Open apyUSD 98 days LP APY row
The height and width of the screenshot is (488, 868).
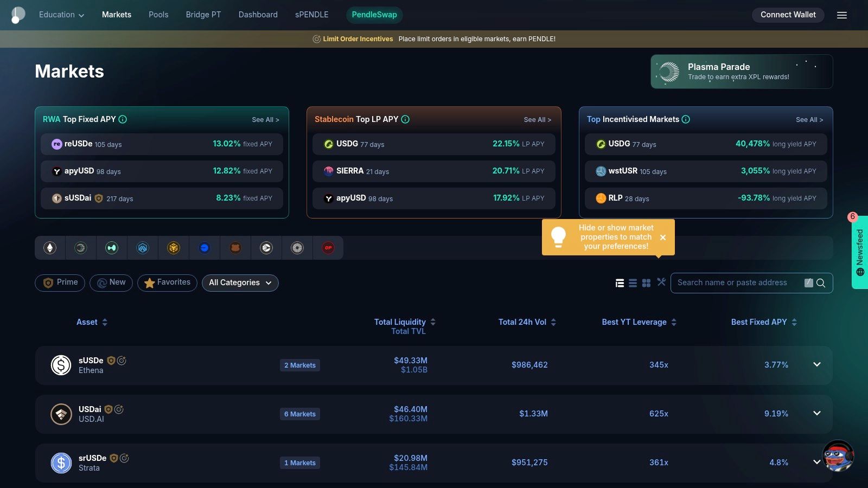[x=433, y=198]
